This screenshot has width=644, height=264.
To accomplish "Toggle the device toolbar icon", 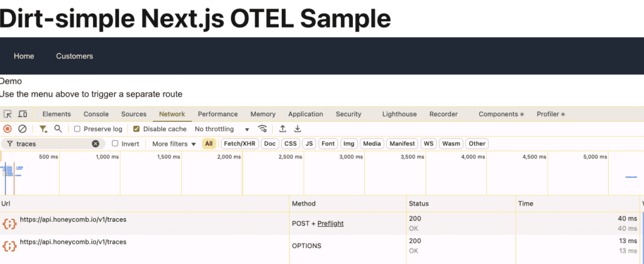I will (x=23, y=114).
